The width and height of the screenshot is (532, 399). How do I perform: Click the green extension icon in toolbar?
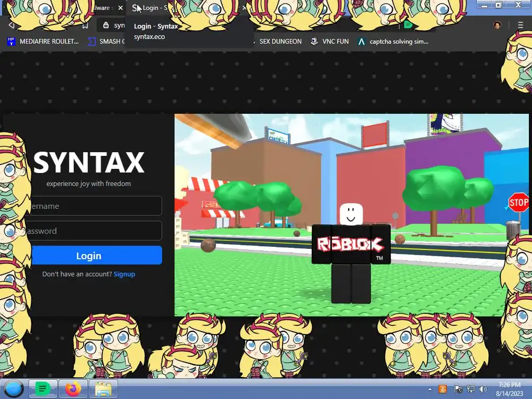pyautogui.click(x=408, y=25)
